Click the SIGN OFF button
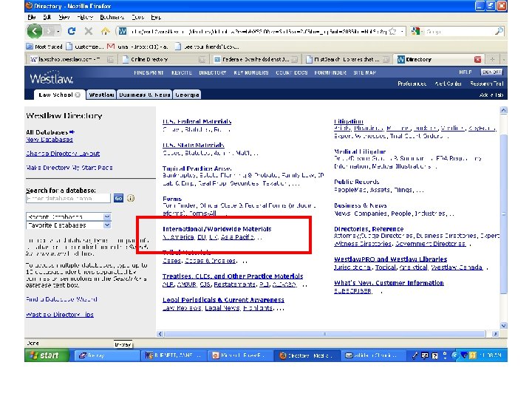Image resolution: width=532 pixels, height=399 pixels. point(491,72)
